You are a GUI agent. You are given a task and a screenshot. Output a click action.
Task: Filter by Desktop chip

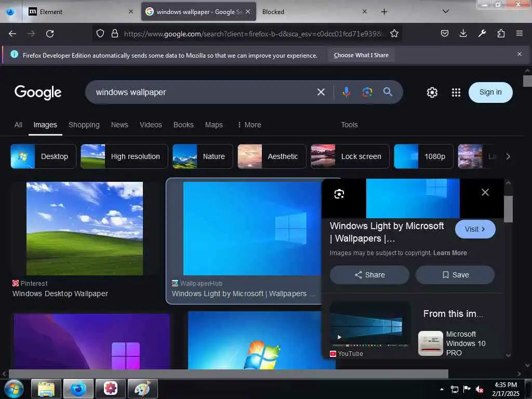click(x=44, y=156)
